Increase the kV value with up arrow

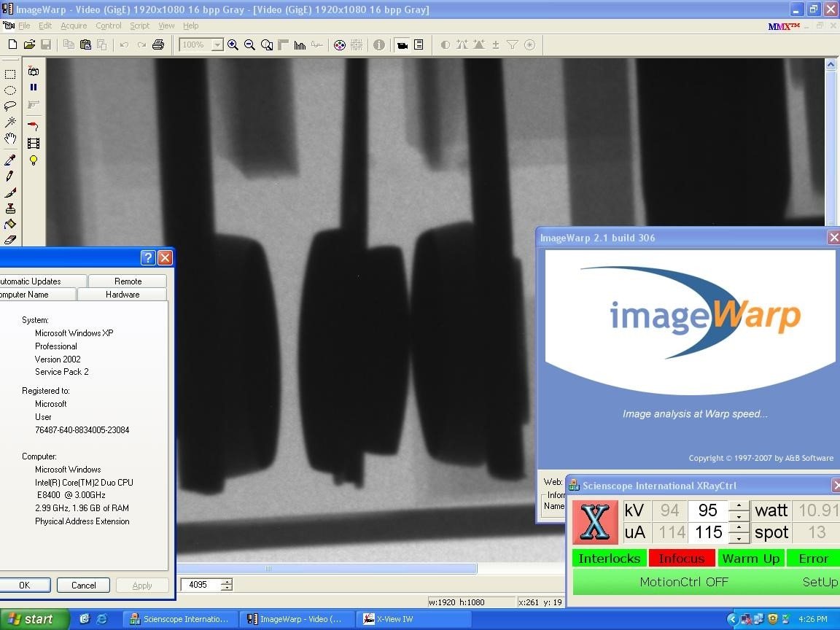tap(739, 505)
